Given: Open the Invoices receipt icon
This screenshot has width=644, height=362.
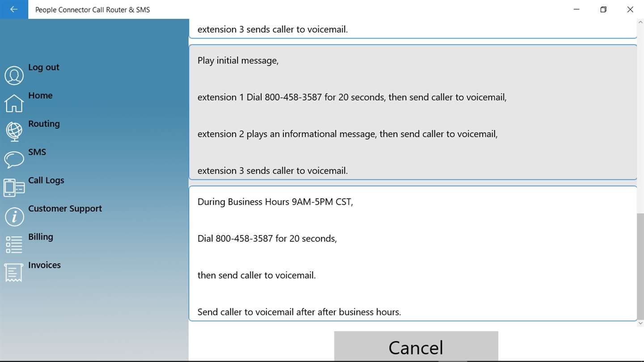Looking at the screenshot, I should pyautogui.click(x=13, y=273).
